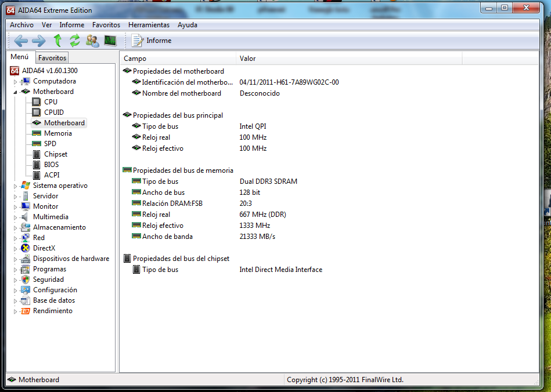Switch to the Favoritos tab
The image size is (551, 392).
tap(52, 58)
